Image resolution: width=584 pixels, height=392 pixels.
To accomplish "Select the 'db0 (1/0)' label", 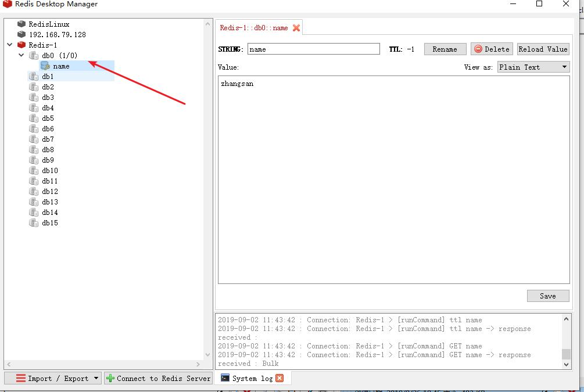I will tap(60, 56).
